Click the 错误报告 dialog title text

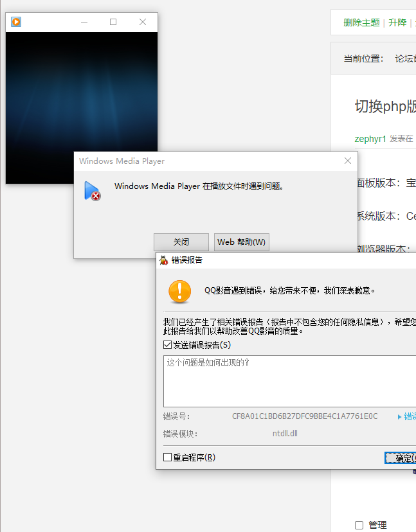(x=186, y=260)
